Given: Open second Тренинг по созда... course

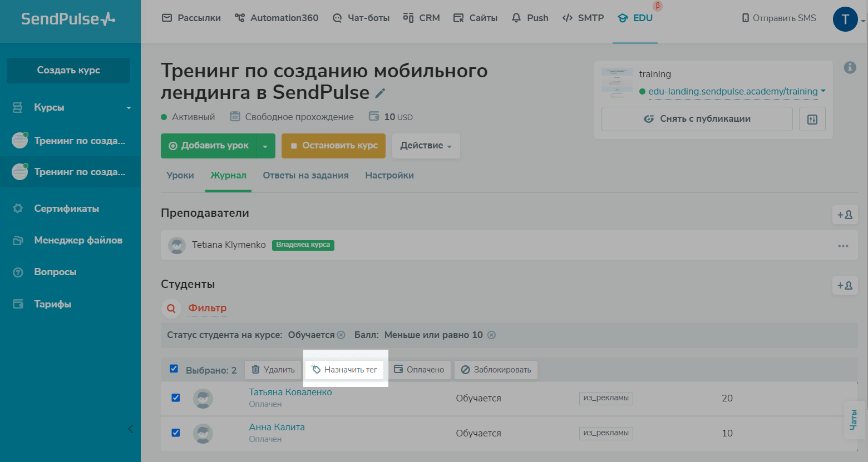Looking at the screenshot, I should 70,172.
